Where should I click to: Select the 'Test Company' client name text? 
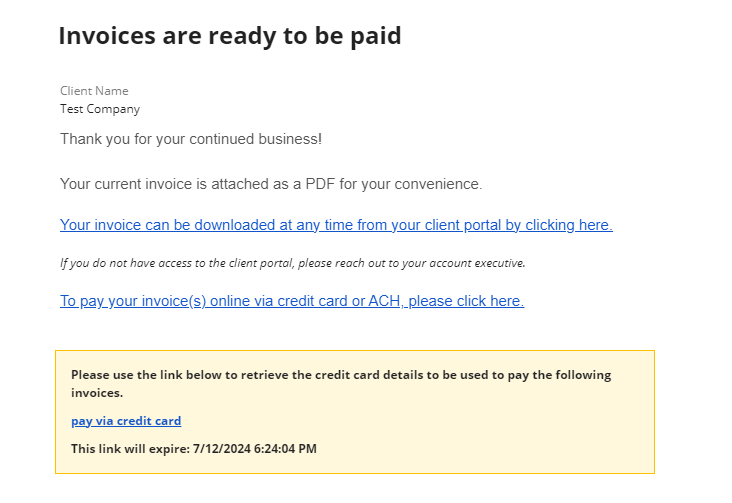(x=100, y=109)
